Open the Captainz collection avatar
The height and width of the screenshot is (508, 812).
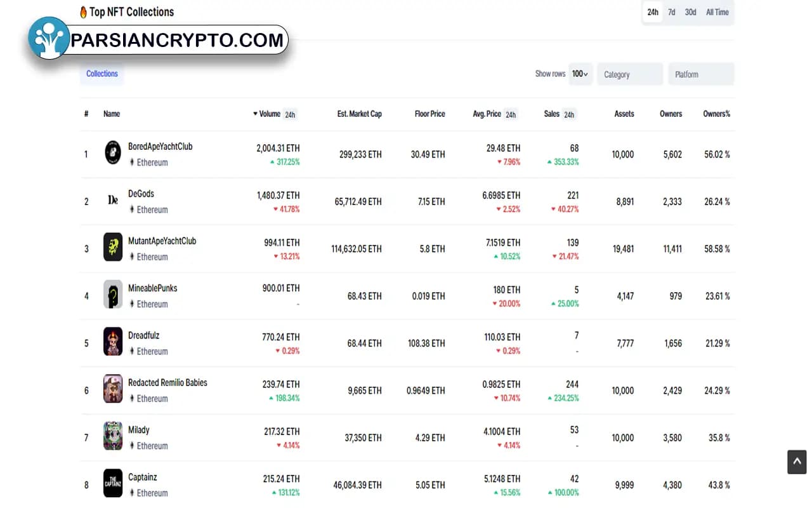[113, 483]
